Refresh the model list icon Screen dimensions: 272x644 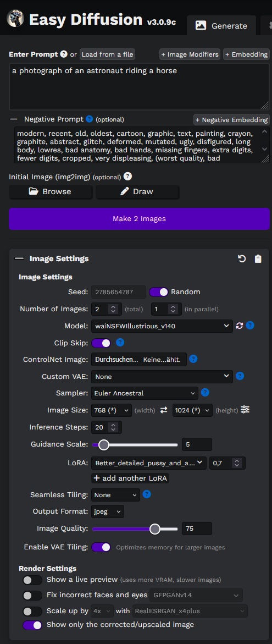(x=240, y=326)
